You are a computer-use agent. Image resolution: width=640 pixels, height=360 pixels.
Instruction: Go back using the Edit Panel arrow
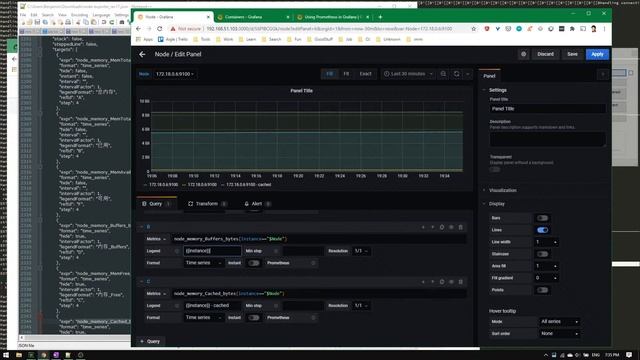pos(142,54)
